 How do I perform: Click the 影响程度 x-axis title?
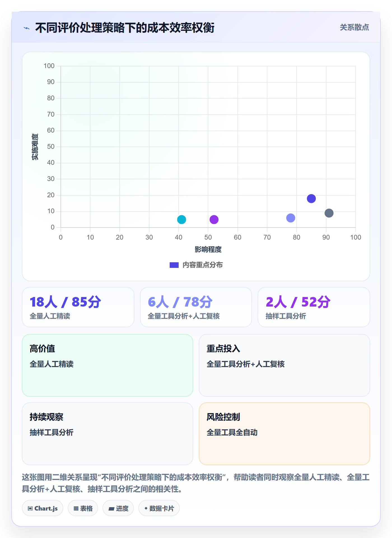(x=208, y=249)
